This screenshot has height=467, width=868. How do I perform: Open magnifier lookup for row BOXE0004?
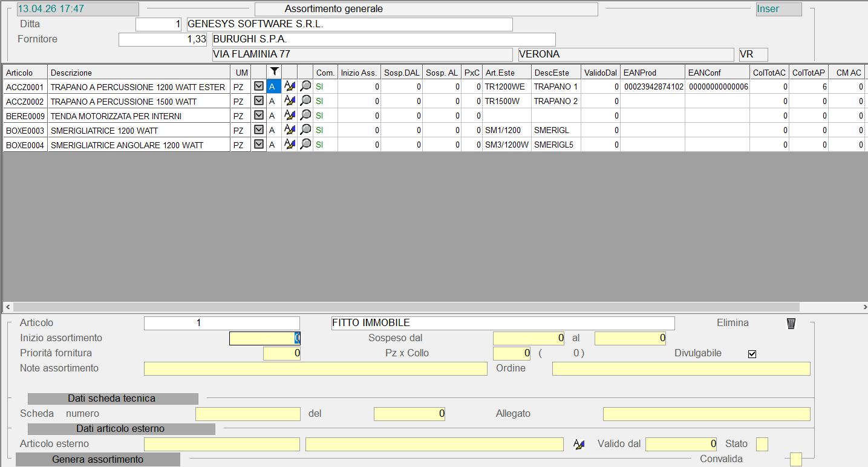coord(305,145)
